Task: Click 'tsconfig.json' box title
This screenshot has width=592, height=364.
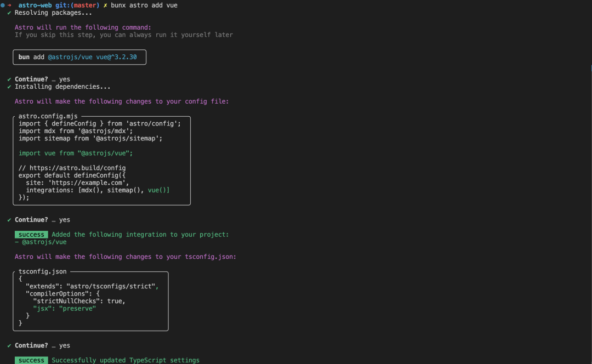Action: pos(42,271)
